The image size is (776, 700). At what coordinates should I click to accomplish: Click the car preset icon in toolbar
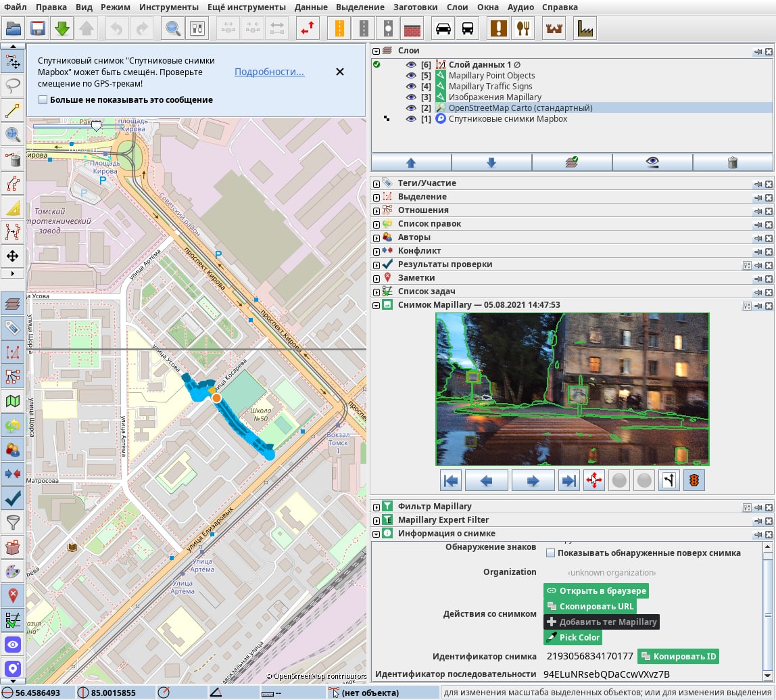click(x=443, y=28)
